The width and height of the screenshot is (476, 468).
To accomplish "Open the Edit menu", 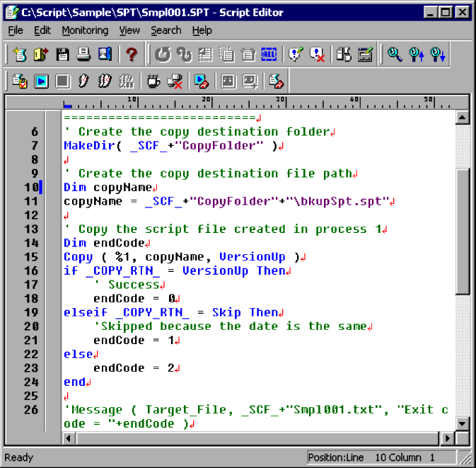I will (42, 30).
